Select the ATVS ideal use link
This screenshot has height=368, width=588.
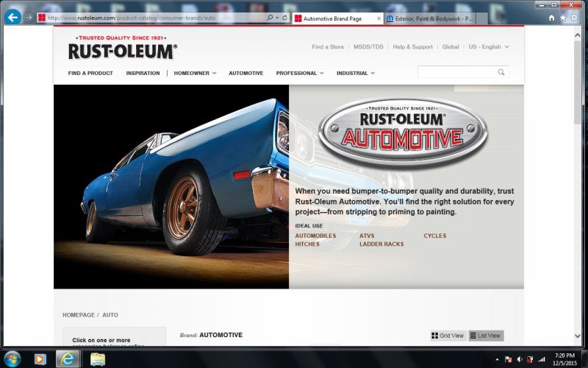click(367, 236)
